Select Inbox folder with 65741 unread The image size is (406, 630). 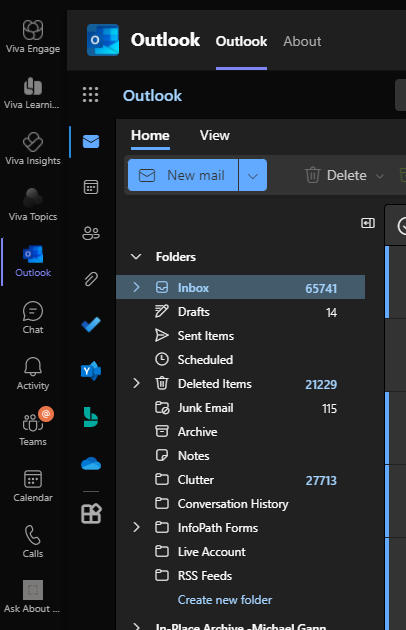point(240,287)
